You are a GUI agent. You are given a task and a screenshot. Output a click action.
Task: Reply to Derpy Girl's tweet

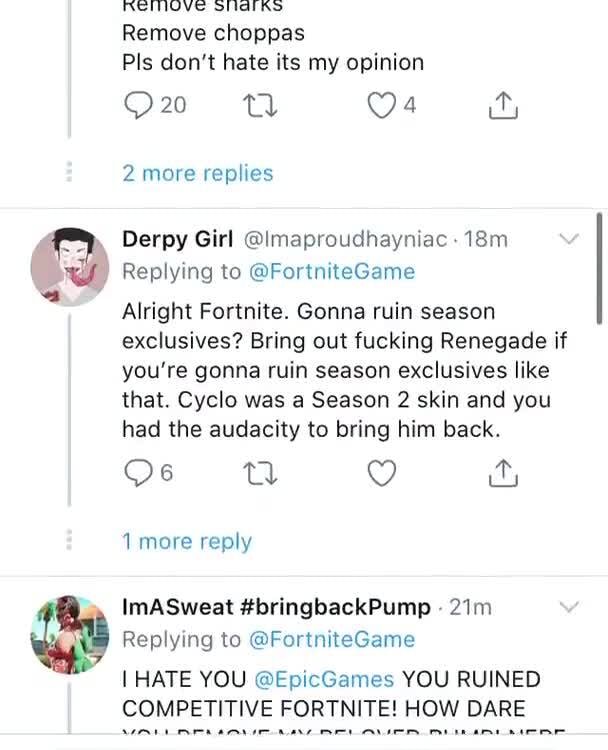click(137, 473)
